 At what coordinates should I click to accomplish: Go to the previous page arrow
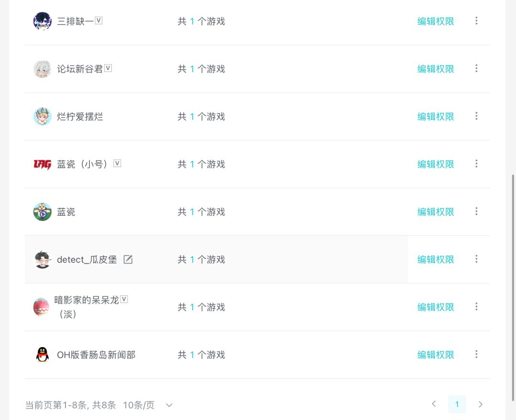tap(434, 404)
